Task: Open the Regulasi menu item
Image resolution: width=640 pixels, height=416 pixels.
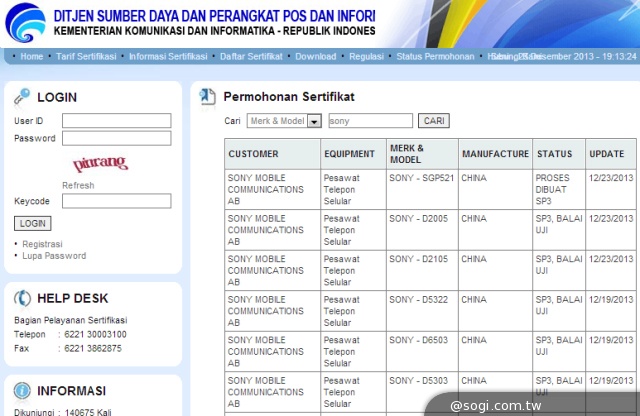Action: [x=366, y=56]
